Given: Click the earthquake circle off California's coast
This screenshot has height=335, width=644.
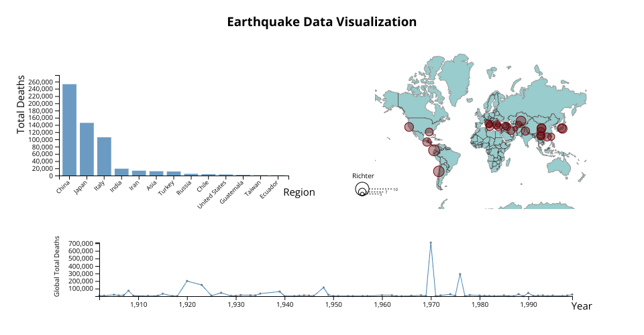Looking at the screenshot, I should click(x=409, y=127).
